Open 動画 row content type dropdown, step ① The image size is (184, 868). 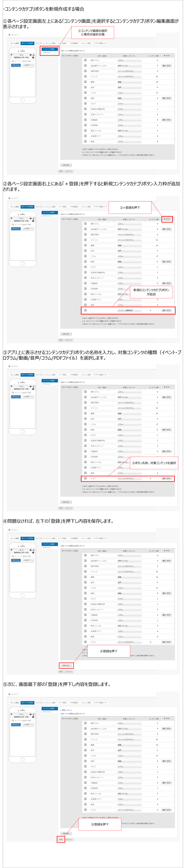point(129,82)
